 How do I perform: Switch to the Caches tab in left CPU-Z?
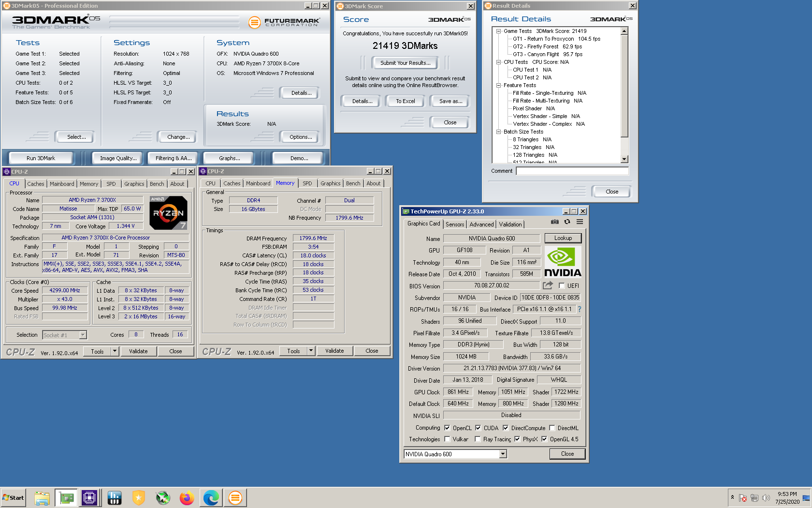36,184
